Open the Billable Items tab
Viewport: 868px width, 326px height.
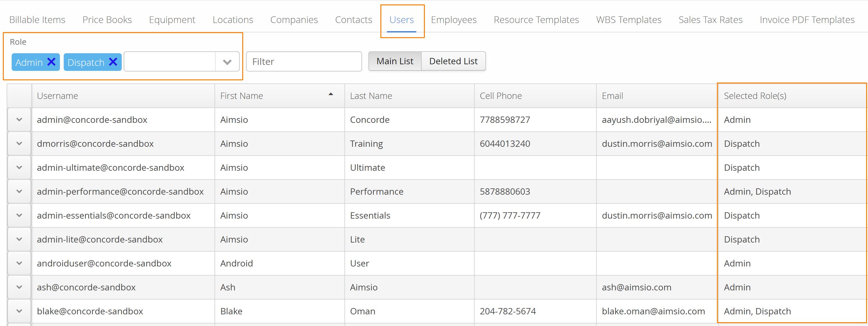tap(38, 20)
